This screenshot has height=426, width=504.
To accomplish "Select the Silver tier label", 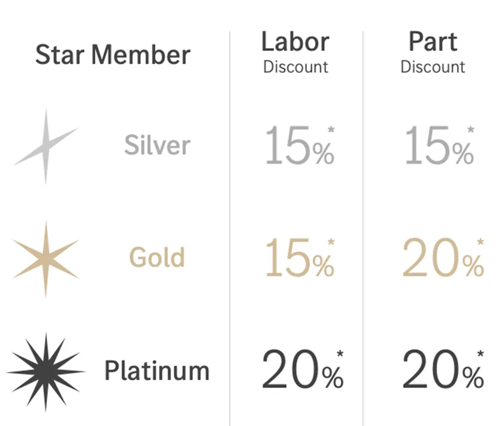I will (157, 145).
